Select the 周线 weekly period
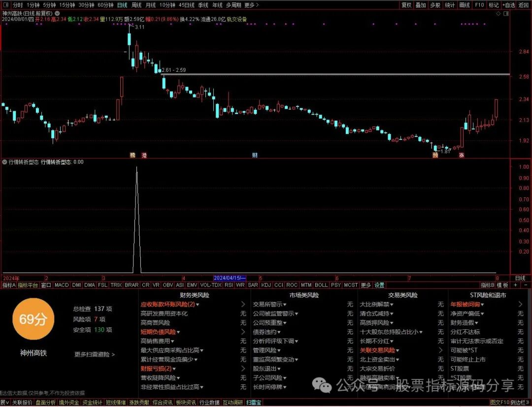This screenshot has width=532, height=407. click(x=136, y=5)
